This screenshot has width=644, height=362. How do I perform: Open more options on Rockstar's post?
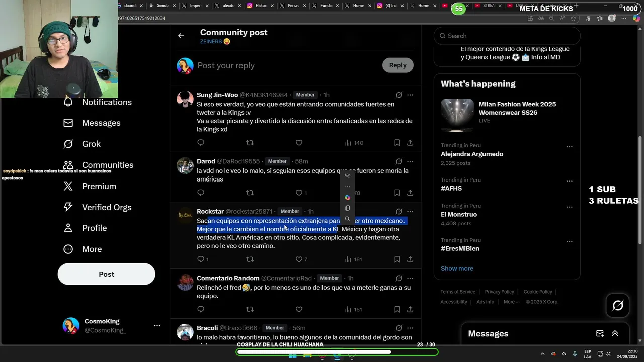(x=410, y=211)
